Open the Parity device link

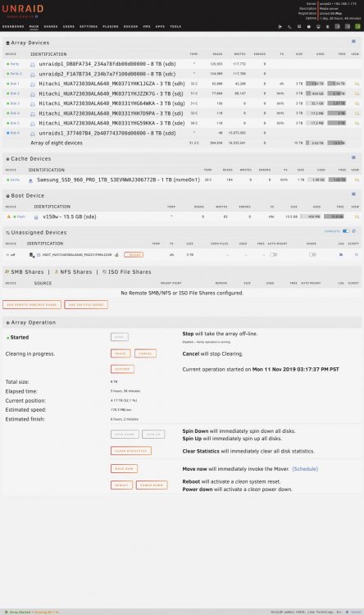tap(15, 63)
